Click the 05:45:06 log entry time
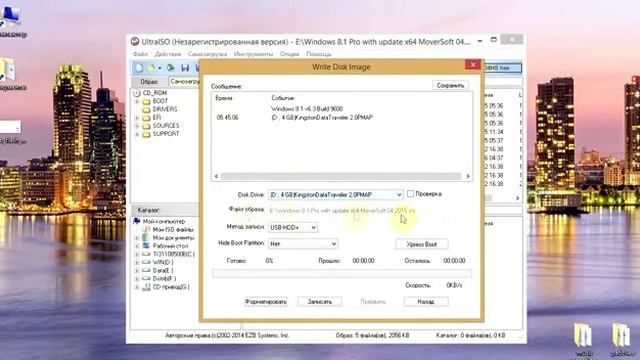 [x=227, y=118]
